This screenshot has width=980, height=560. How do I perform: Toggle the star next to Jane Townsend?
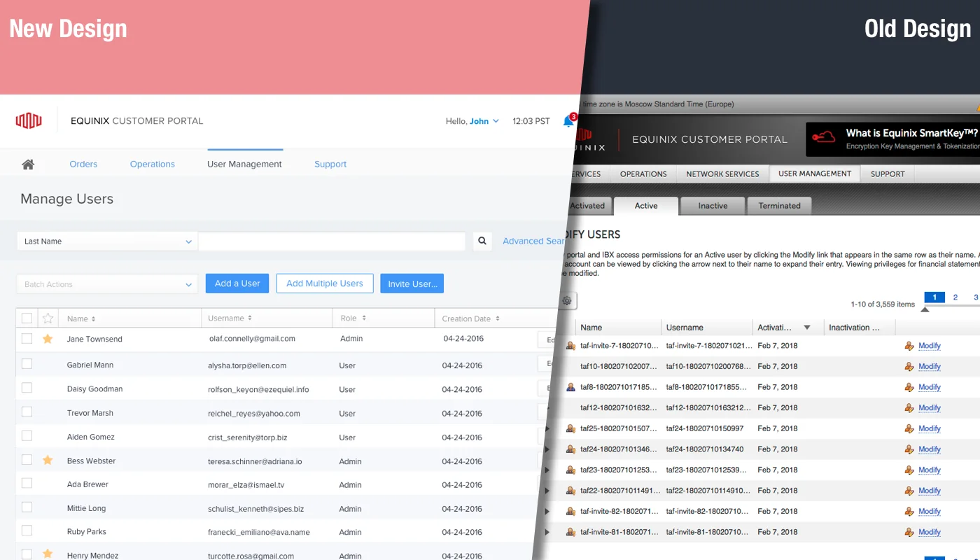48,339
